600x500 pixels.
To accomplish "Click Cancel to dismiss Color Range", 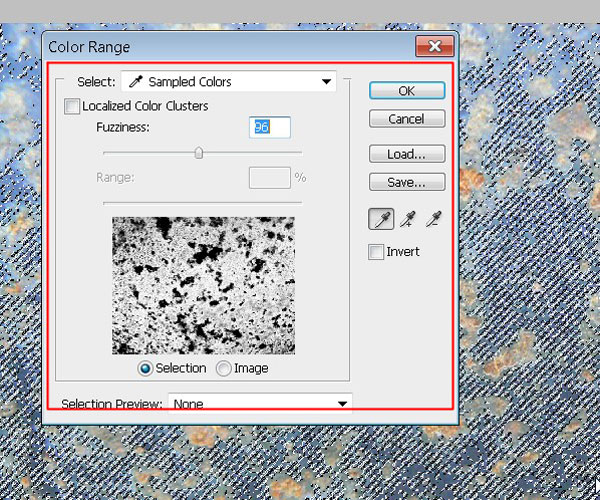I will [406, 119].
